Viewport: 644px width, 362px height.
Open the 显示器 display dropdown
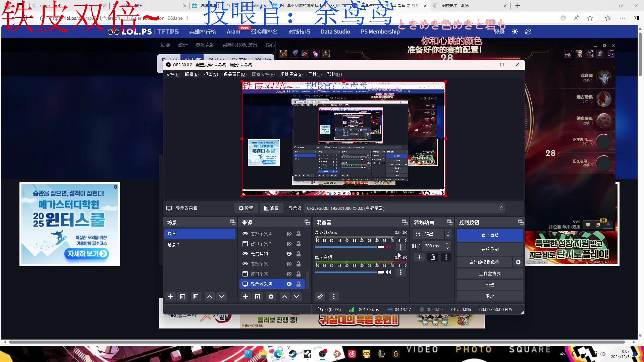(404, 208)
